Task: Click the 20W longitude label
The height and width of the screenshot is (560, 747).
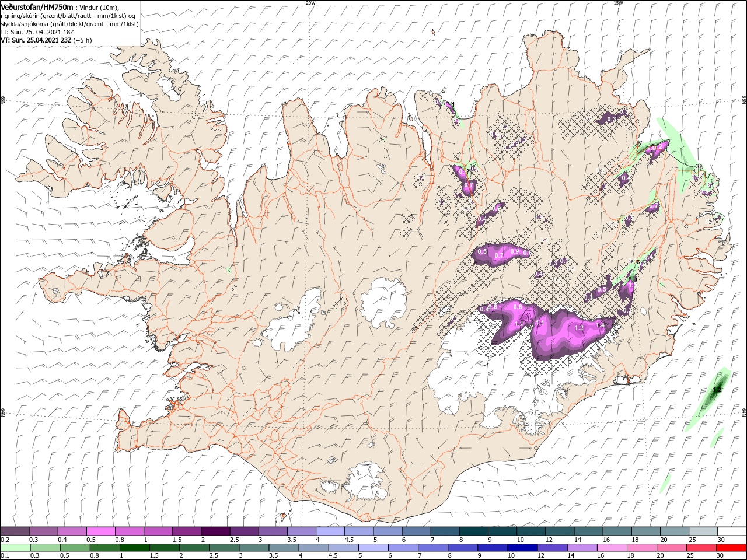Action: click(310, 3)
